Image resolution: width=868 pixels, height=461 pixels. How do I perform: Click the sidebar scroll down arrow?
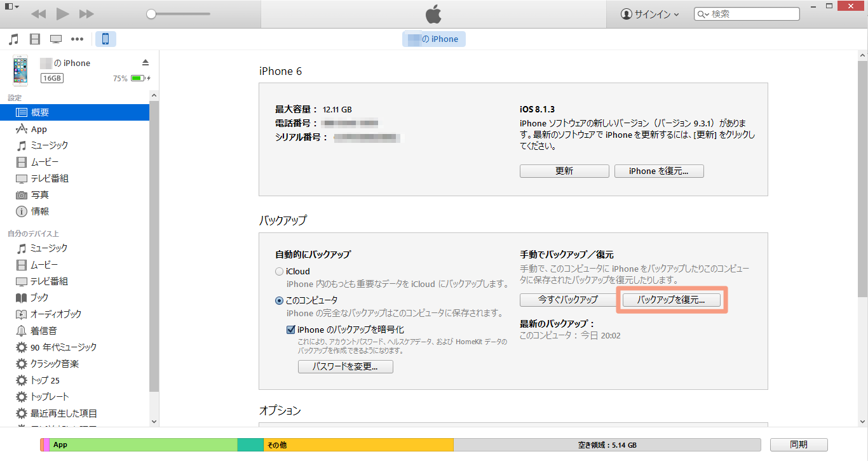(x=154, y=421)
